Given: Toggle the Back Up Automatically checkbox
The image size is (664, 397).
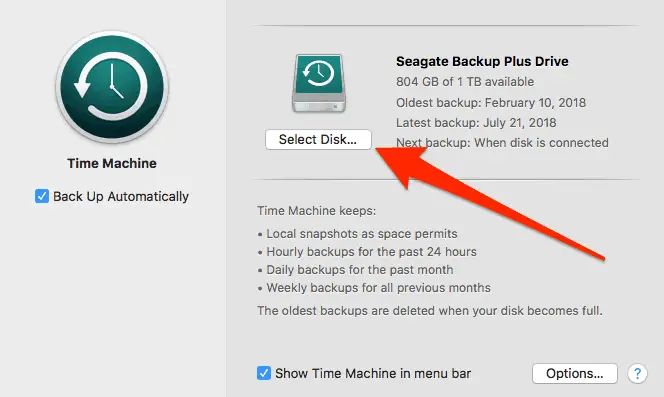Looking at the screenshot, I should pos(42,196).
